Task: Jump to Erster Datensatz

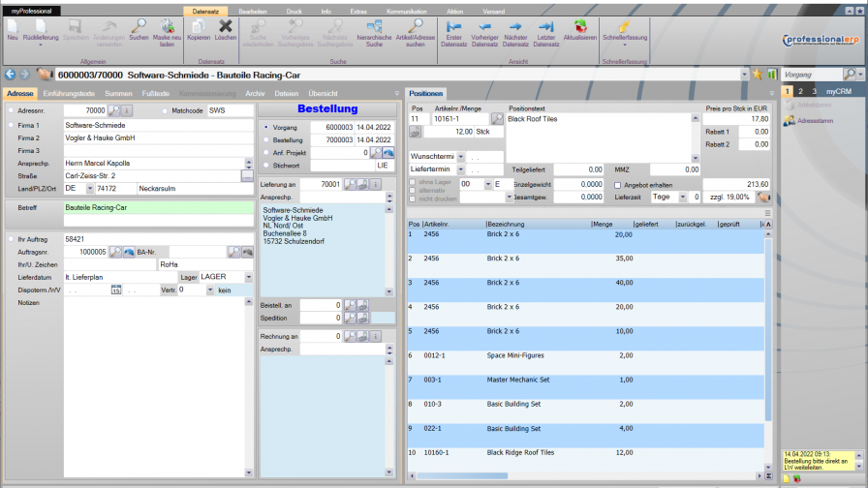Action: click(452, 27)
